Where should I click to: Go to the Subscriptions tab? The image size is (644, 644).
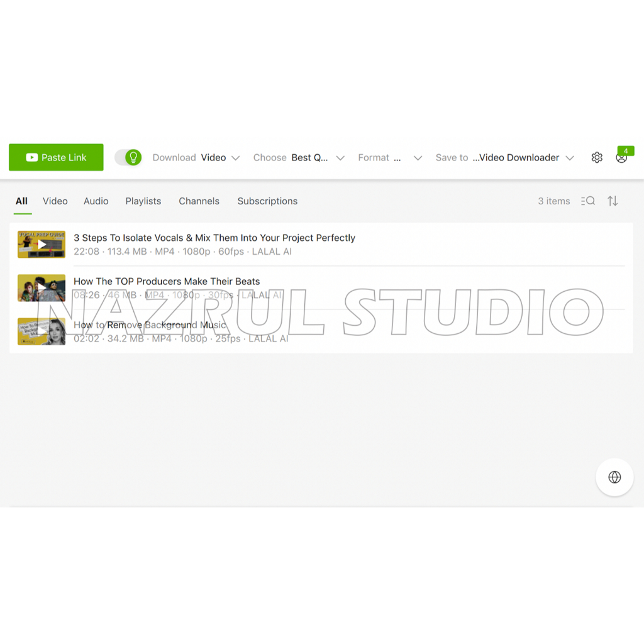267,201
